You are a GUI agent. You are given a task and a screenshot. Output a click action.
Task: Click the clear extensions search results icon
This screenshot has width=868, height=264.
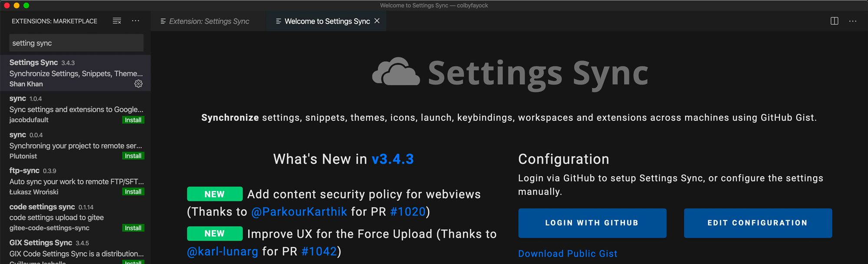(x=117, y=21)
